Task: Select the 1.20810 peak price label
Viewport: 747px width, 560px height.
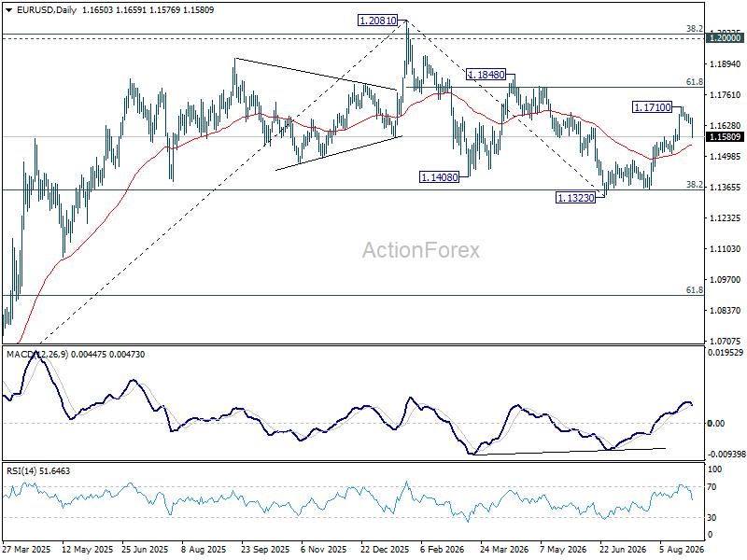Action: click(377, 21)
